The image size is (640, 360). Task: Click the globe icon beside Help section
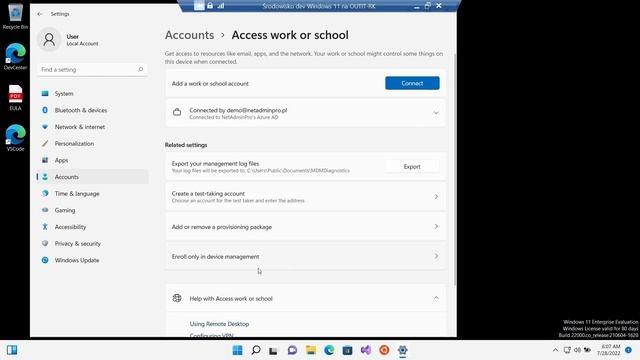[177, 298]
